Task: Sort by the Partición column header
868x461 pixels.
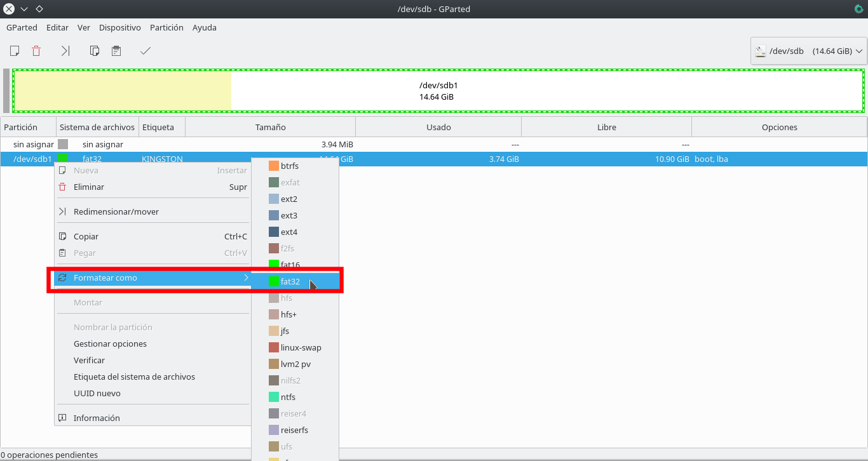Action: pos(29,127)
